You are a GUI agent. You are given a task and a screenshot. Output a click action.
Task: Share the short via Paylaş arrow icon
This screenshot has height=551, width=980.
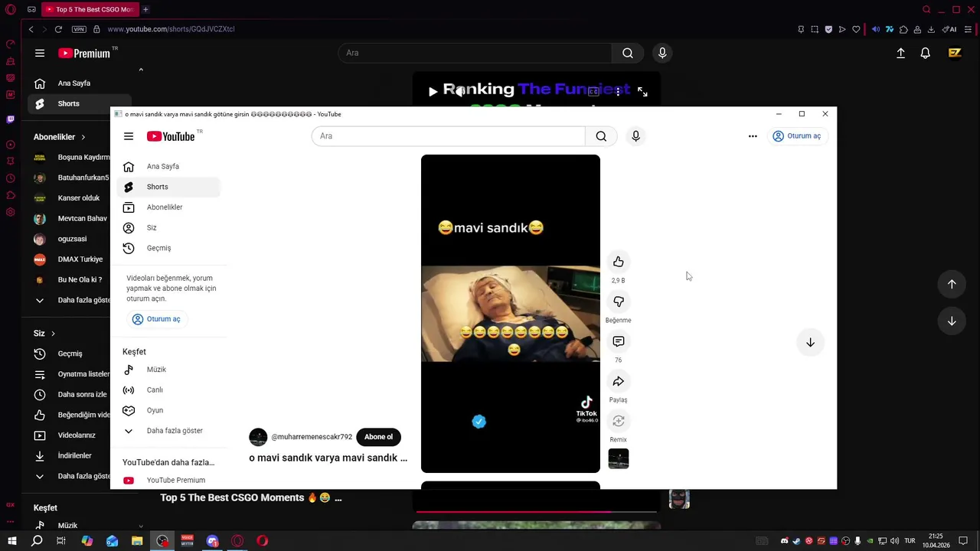pos(618,381)
